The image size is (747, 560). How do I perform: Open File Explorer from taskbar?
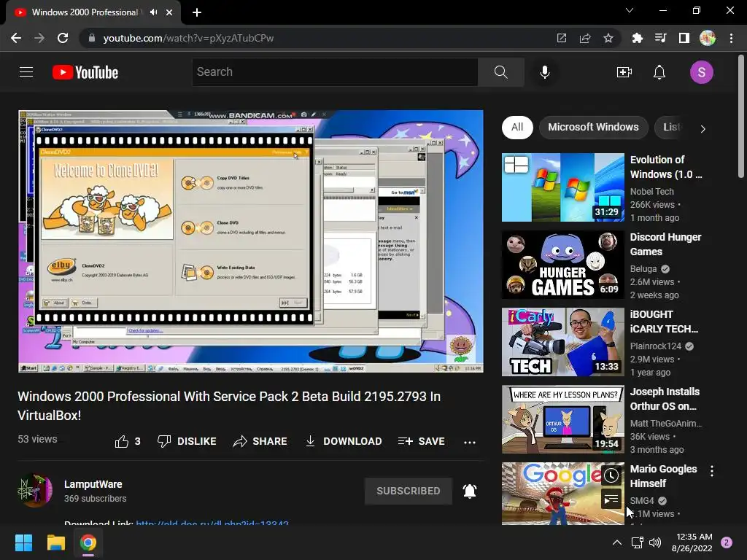point(55,542)
